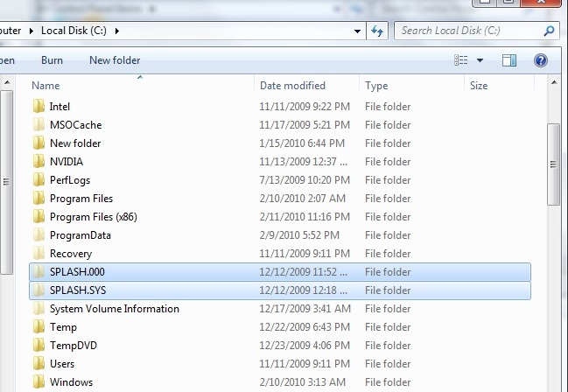
Task: Click date 7/13/2009 10:20 PM
Action: (x=305, y=180)
